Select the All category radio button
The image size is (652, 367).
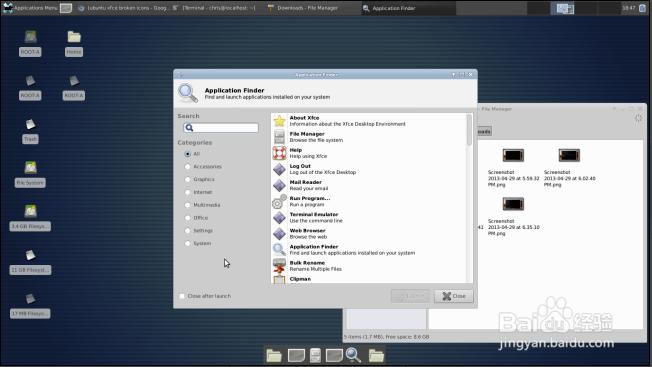(x=188, y=154)
